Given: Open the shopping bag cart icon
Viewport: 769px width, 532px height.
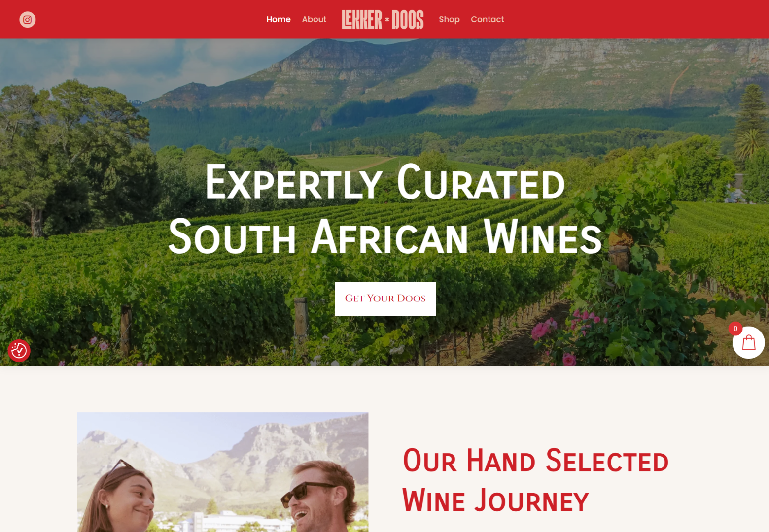Looking at the screenshot, I should pyautogui.click(x=748, y=342).
